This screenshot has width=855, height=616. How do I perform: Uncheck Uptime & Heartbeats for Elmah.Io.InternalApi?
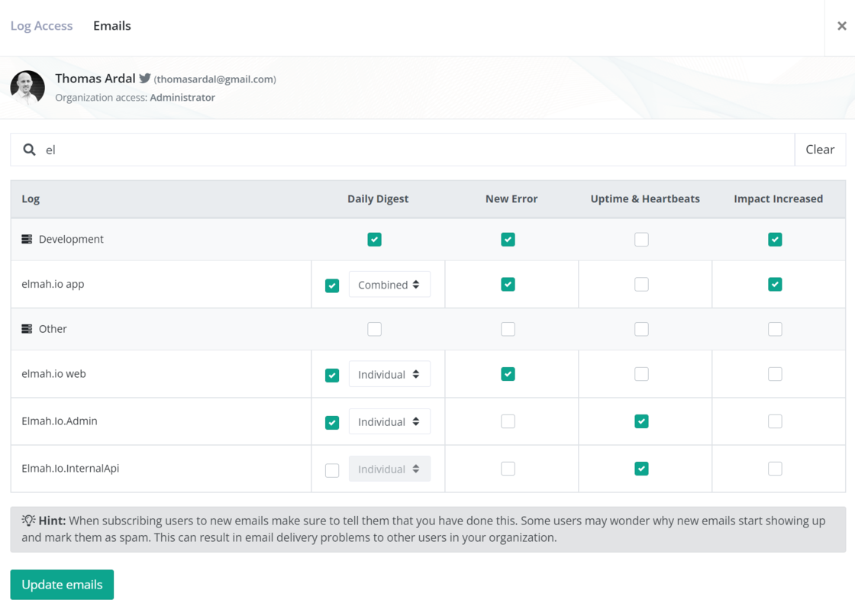tap(641, 469)
